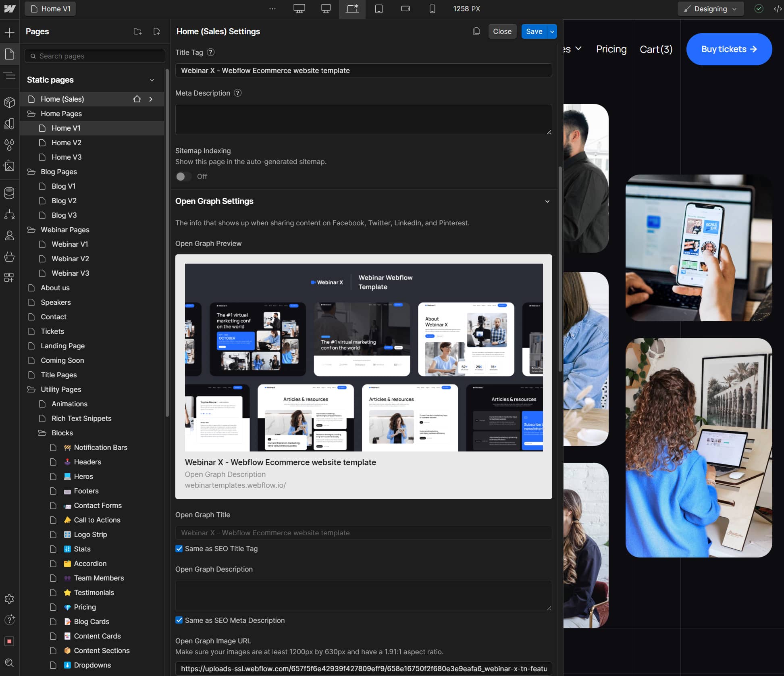
Task: Open the overflow menu in the top bar
Action: (273, 8)
